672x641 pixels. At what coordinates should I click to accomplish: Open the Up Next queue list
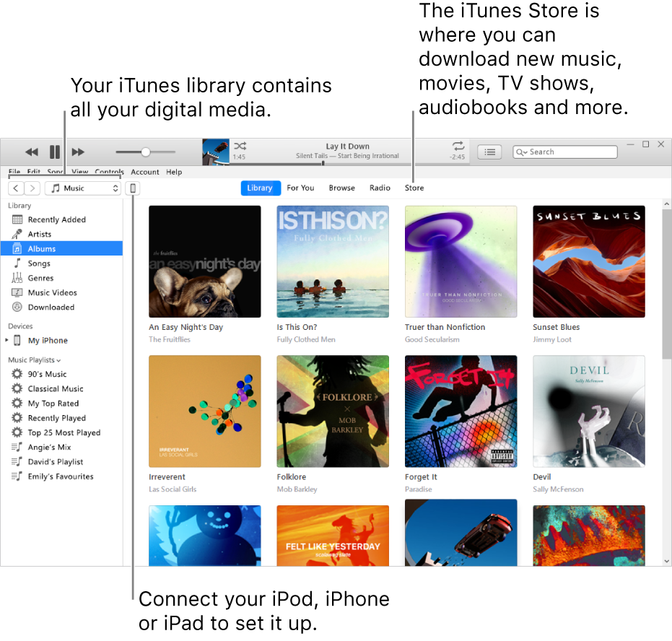tap(489, 152)
